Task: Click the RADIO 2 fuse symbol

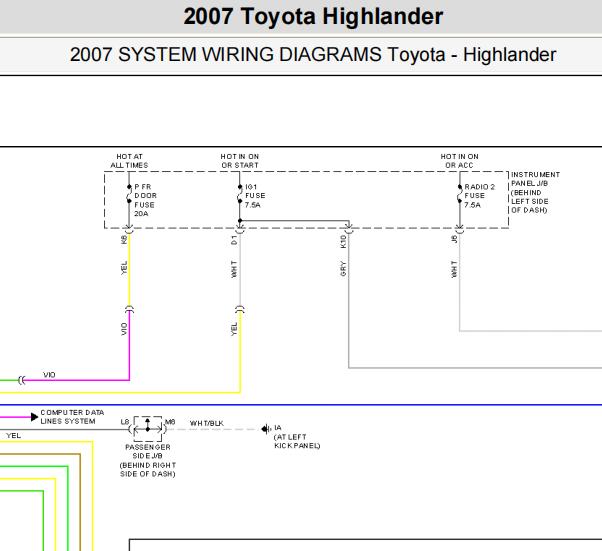Action: click(460, 194)
